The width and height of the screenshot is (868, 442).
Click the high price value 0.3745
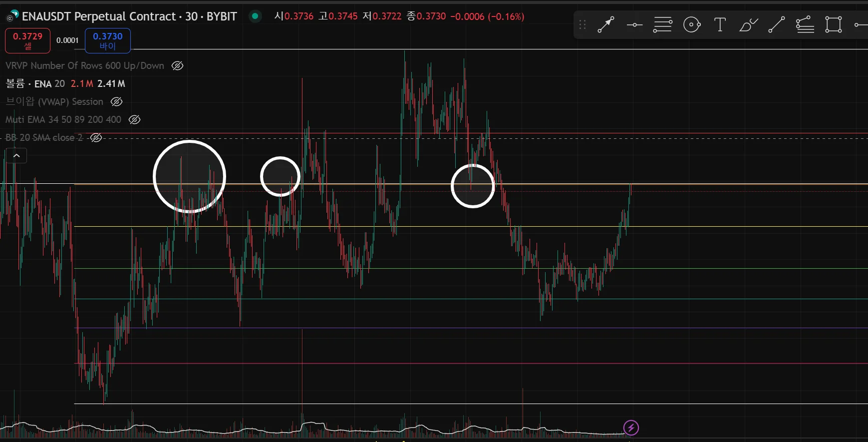pyautogui.click(x=343, y=16)
